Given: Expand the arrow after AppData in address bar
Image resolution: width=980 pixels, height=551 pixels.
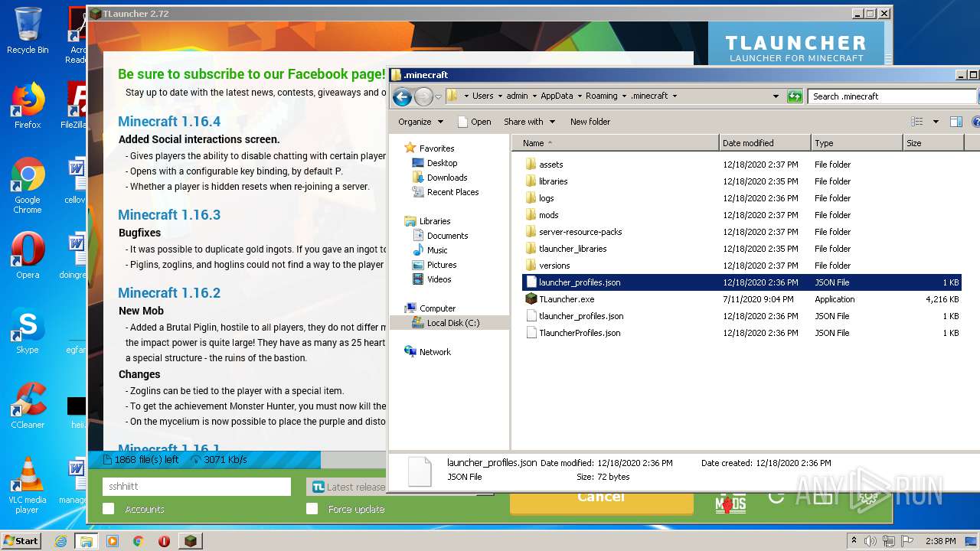Looking at the screenshot, I should (579, 96).
